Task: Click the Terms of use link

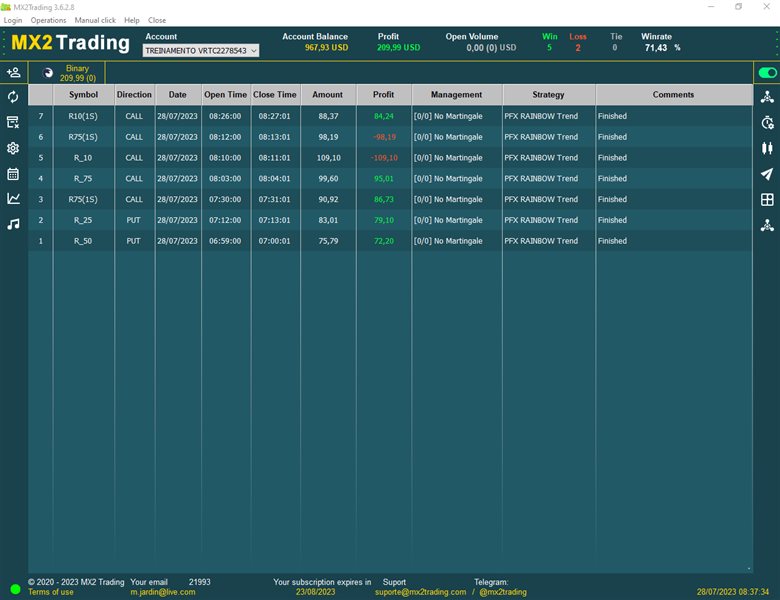Action: (50, 592)
